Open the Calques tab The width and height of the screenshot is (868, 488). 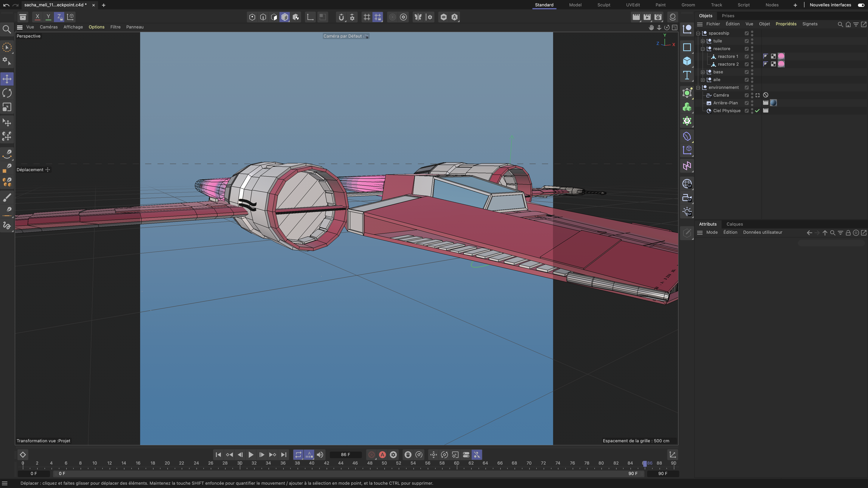click(x=735, y=224)
